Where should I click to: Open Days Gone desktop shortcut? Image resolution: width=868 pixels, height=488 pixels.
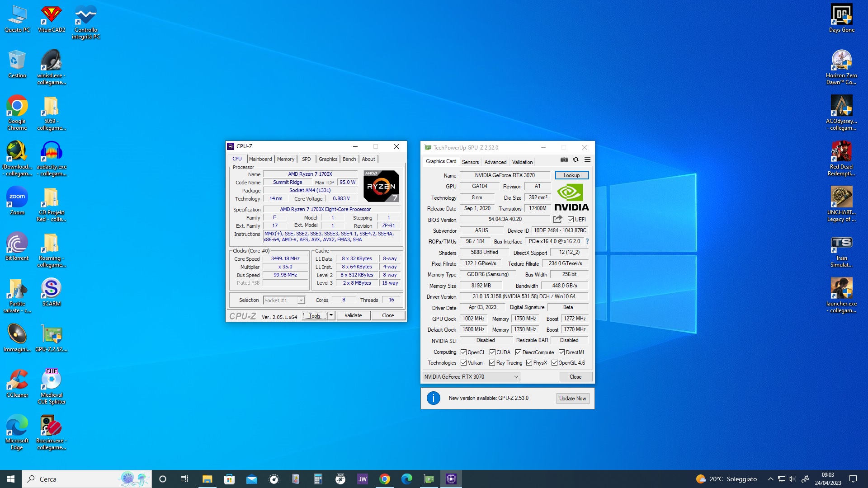click(x=841, y=19)
